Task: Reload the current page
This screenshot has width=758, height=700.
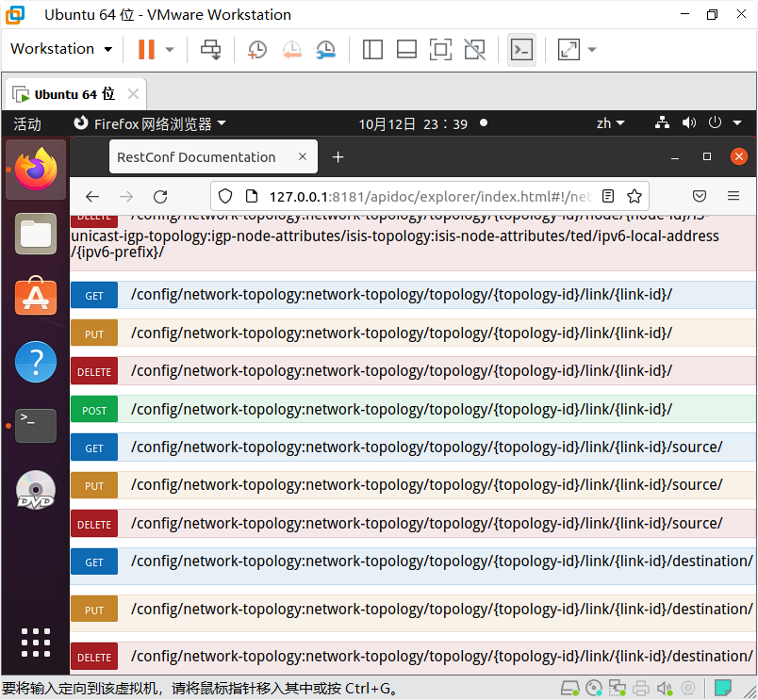Action: coord(160,197)
